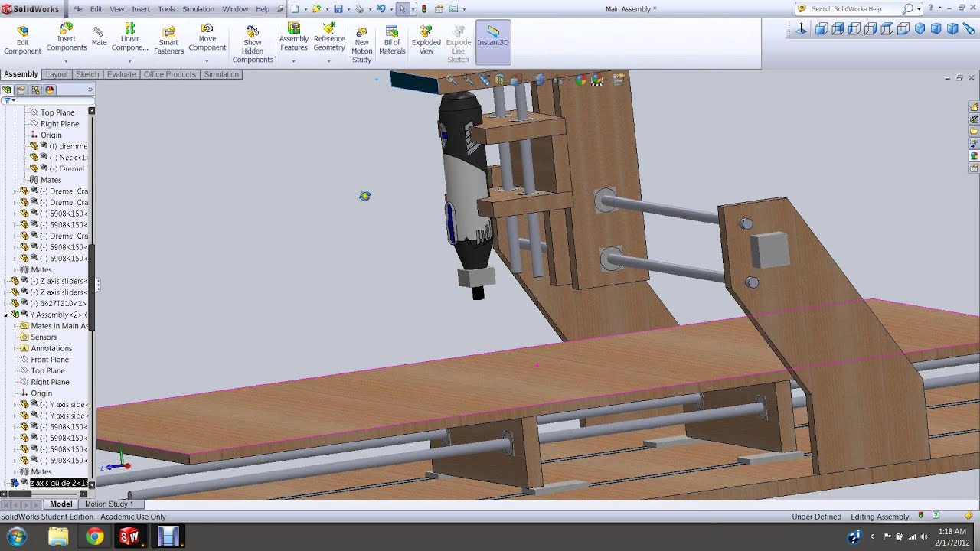Click the Open file icon
The width and height of the screenshot is (980, 551).
tap(316, 9)
